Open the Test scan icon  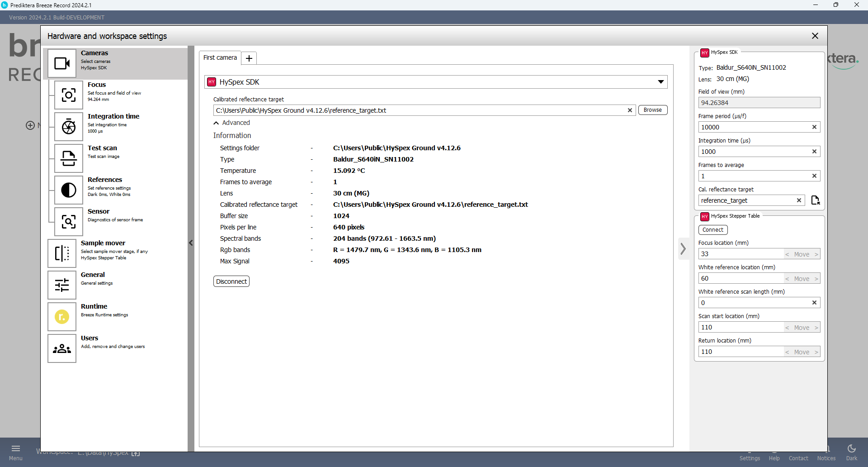[69, 158]
